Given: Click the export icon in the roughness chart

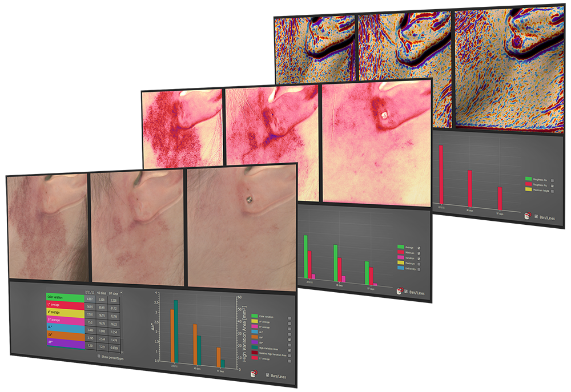Looking at the screenshot, I should pyautogui.click(x=527, y=216).
